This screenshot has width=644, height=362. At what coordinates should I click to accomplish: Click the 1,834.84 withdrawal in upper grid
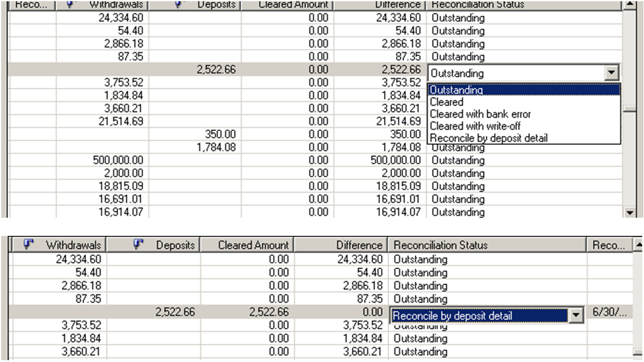click(x=102, y=95)
